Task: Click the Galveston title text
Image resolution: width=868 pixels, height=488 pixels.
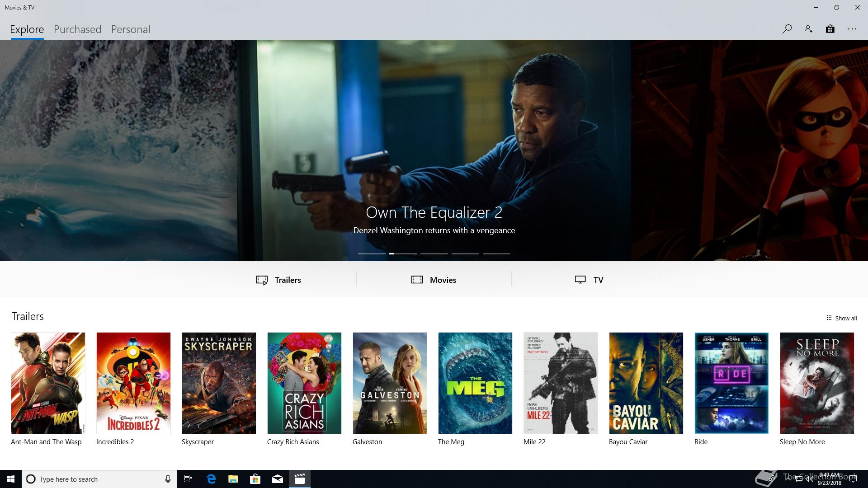Action: tap(367, 442)
